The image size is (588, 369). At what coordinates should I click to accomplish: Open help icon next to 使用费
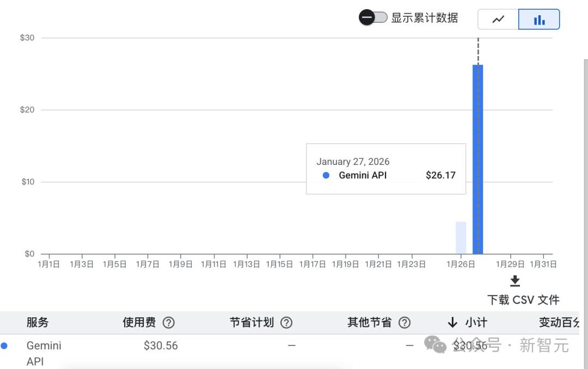[168, 323]
